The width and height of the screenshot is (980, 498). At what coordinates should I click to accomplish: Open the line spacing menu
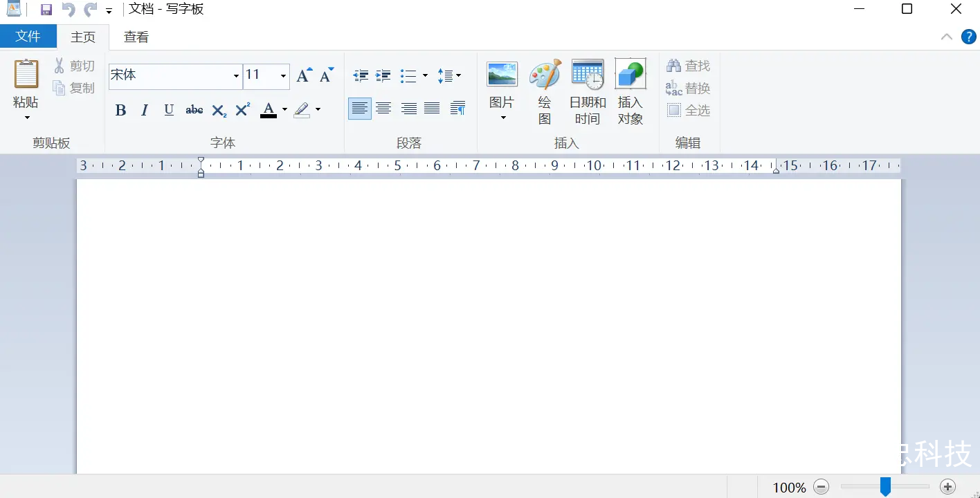coord(449,75)
